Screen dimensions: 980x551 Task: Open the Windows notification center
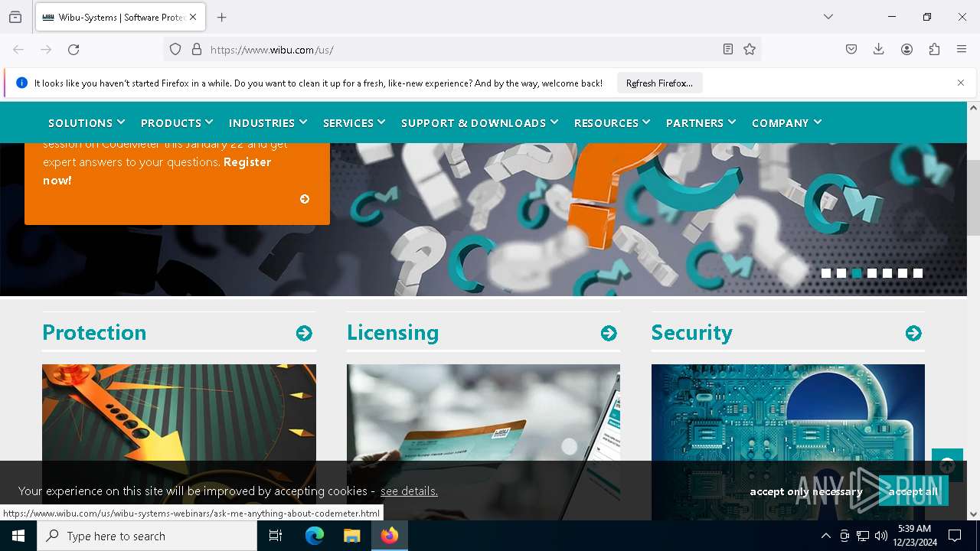click(955, 536)
